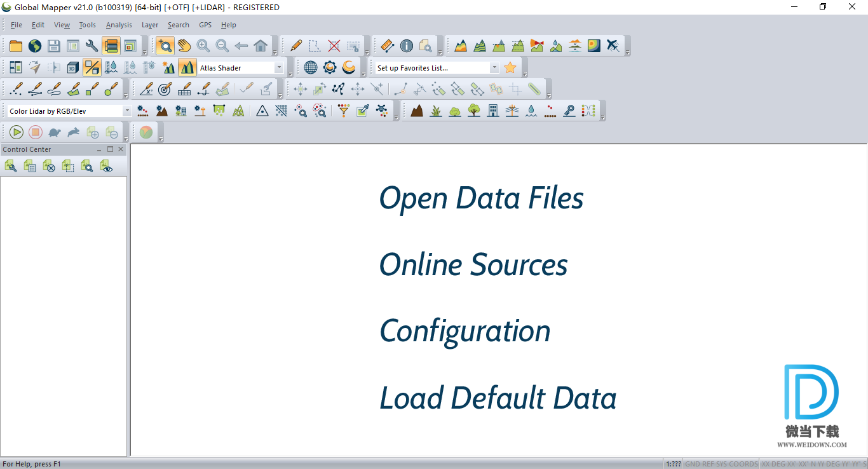Screen dimensions: 868x469
Task: Select create point feature pencil tool
Action: (x=16, y=89)
